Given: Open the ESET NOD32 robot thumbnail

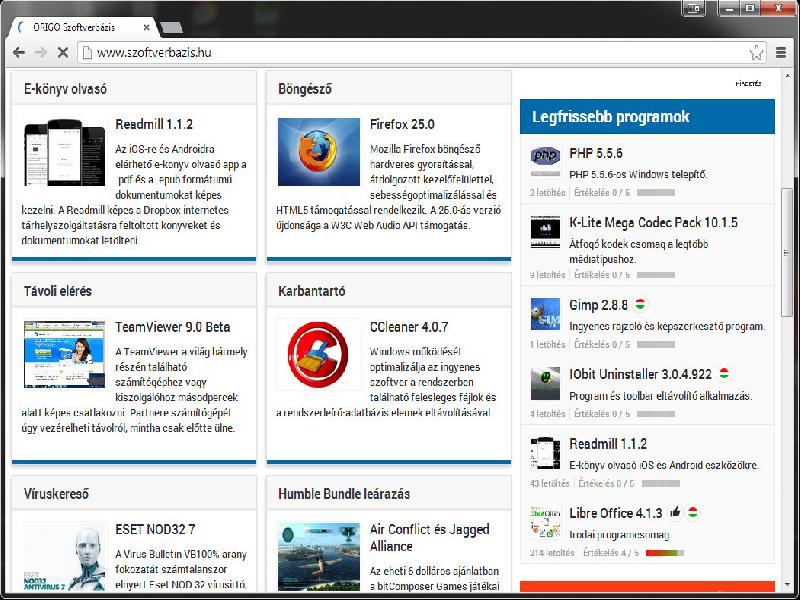Looking at the screenshot, I should tap(64, 556).
